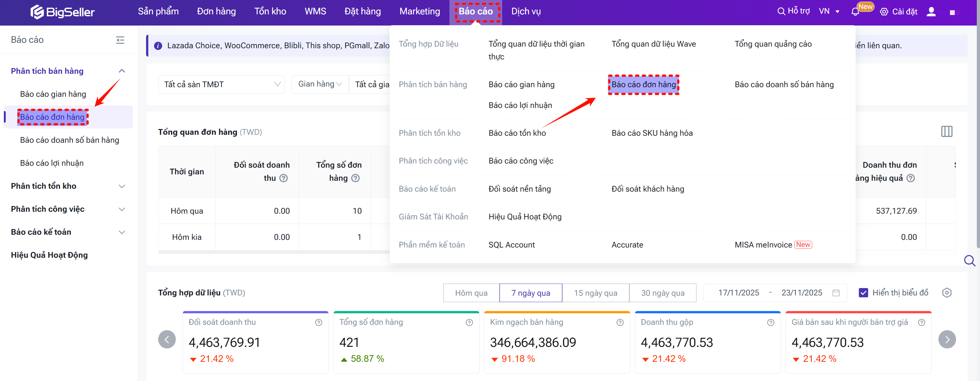The height and width of the screenshot is (381, 980).
Task: Open column settings icon above order table
Action: pos(946,132)
